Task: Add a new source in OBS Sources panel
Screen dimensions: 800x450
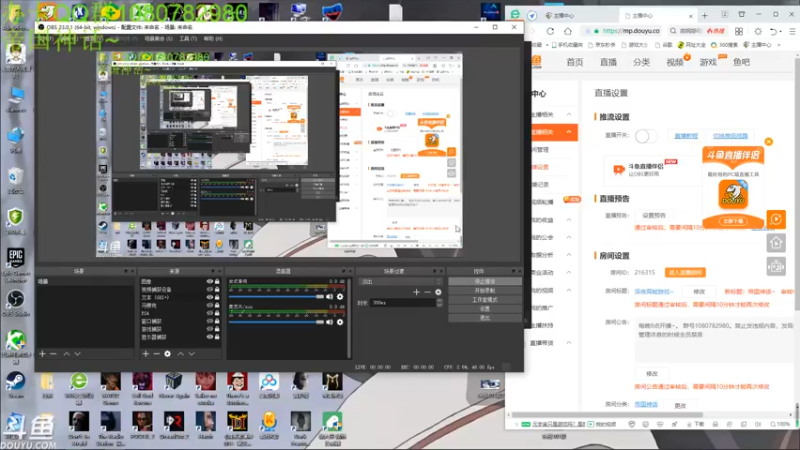Action: (145, 354)
